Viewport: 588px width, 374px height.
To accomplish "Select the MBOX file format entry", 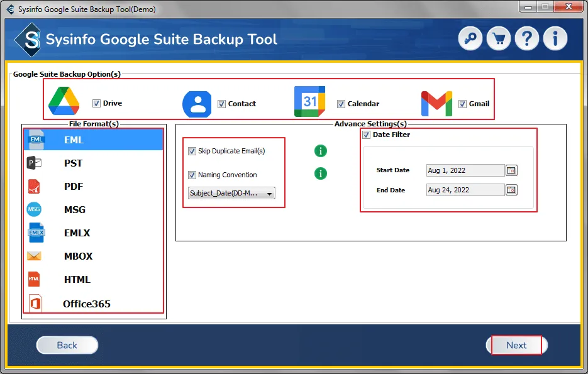I will (77, 256).
